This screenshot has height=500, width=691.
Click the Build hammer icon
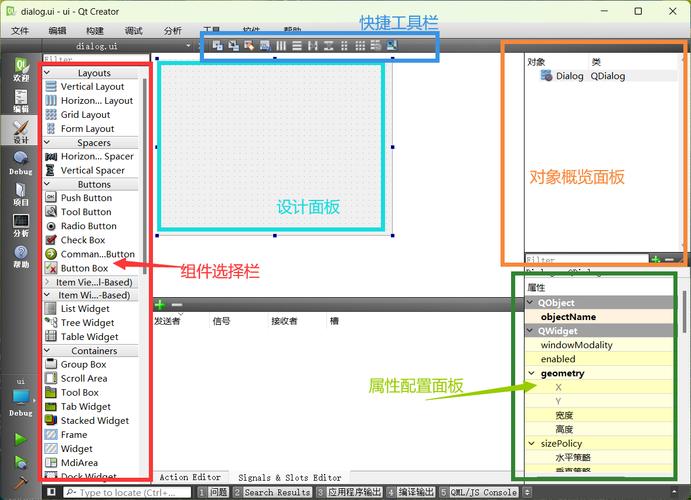(20, 483)
